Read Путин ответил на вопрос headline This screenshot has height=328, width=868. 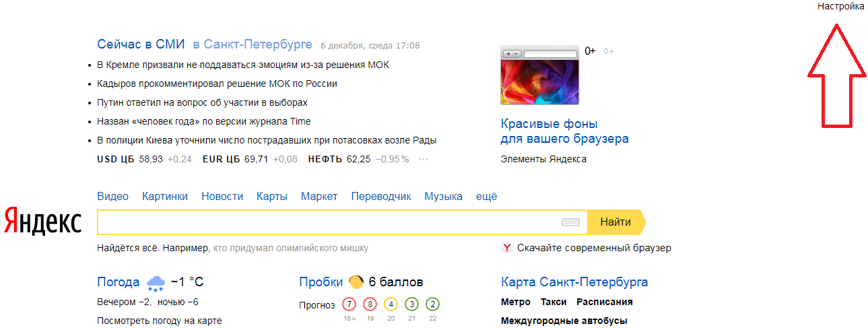202,102
